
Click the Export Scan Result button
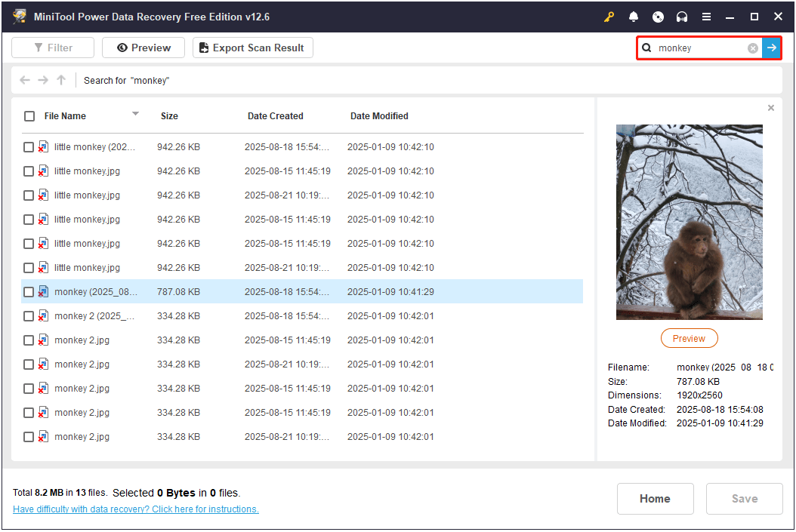point(252,48)
